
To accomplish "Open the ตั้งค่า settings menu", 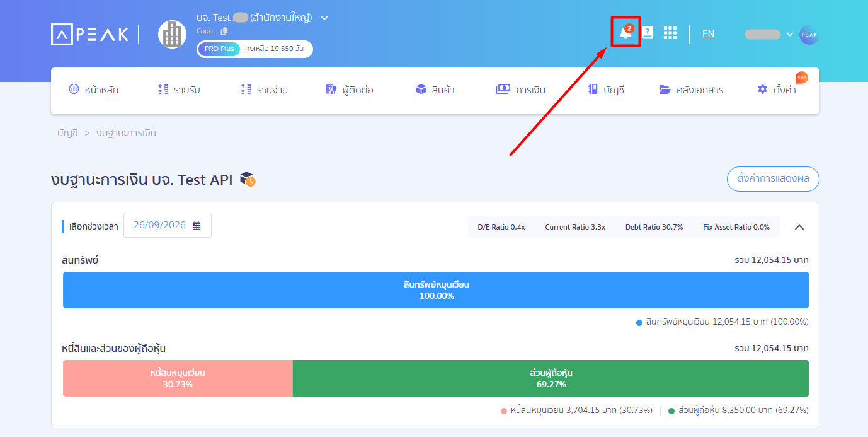I will coord(777,90).
